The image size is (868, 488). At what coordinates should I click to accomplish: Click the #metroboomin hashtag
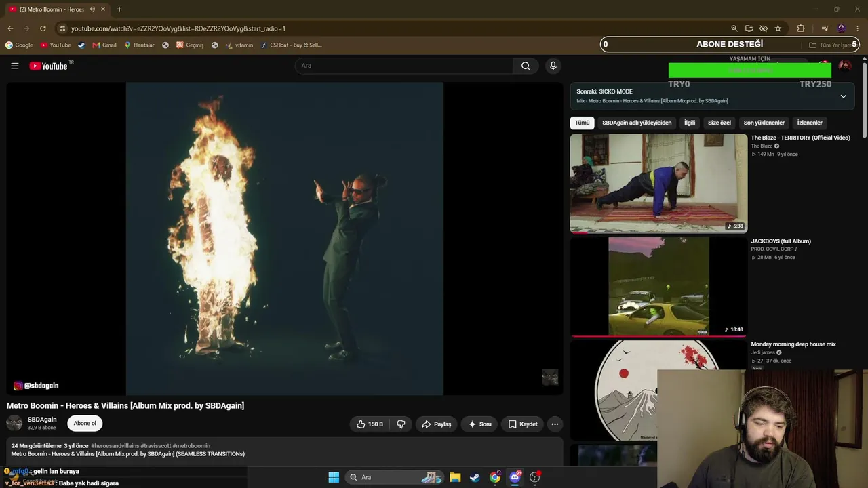point(192,446)
